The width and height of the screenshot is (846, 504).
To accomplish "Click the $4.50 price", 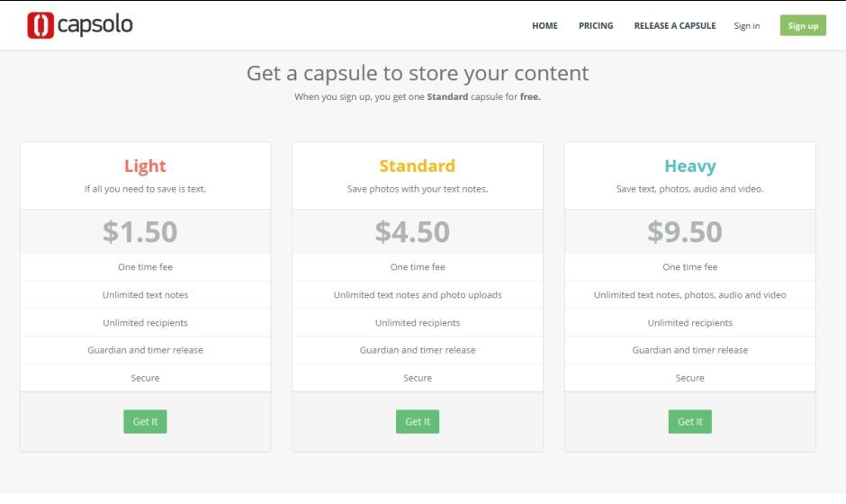I will click(x=412, y=231).
